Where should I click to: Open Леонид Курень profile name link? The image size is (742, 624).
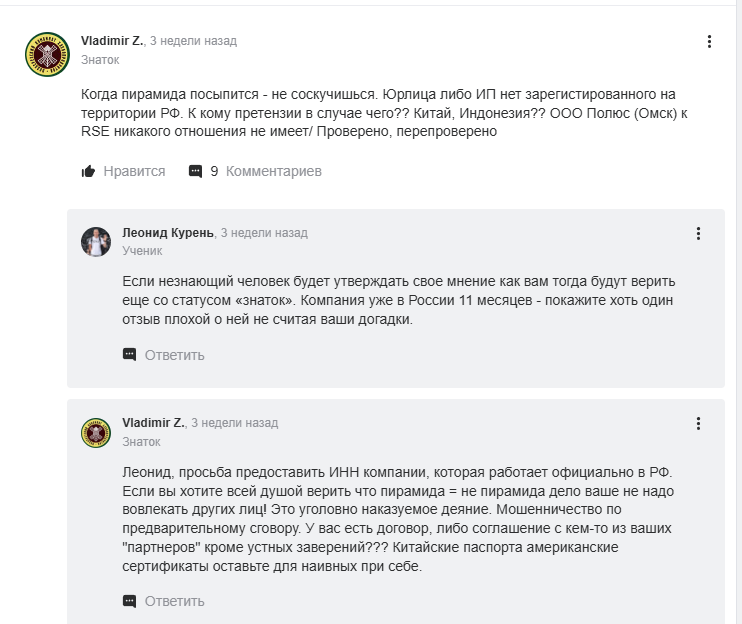tap(167, 232)
